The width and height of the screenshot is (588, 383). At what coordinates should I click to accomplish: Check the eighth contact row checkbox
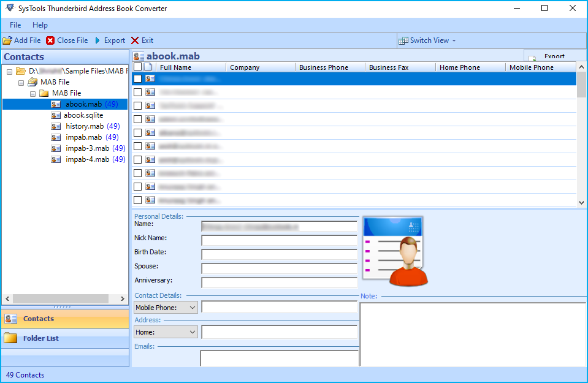coord(137,173)
